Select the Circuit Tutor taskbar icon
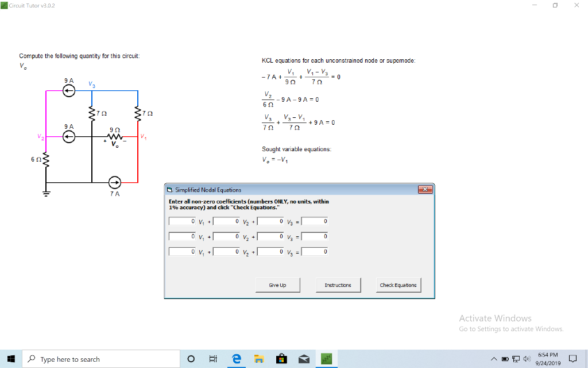588x368 pixels. (326, 358)
